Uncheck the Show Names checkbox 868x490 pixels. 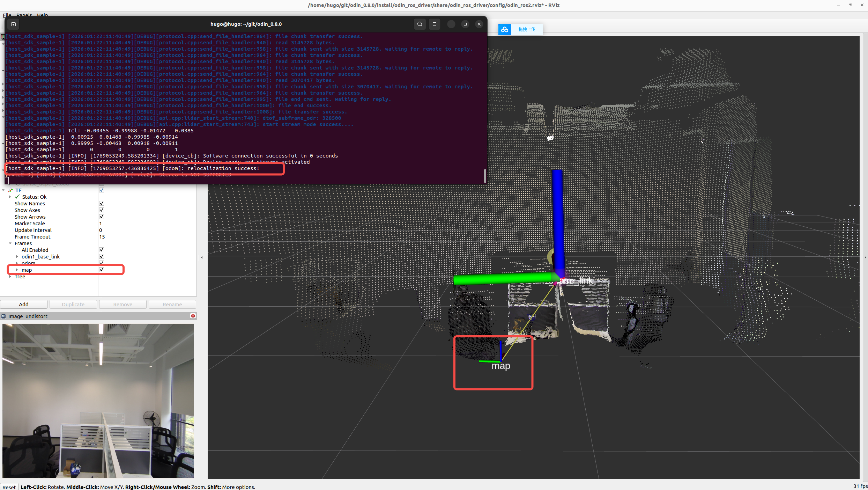[102, 204]
